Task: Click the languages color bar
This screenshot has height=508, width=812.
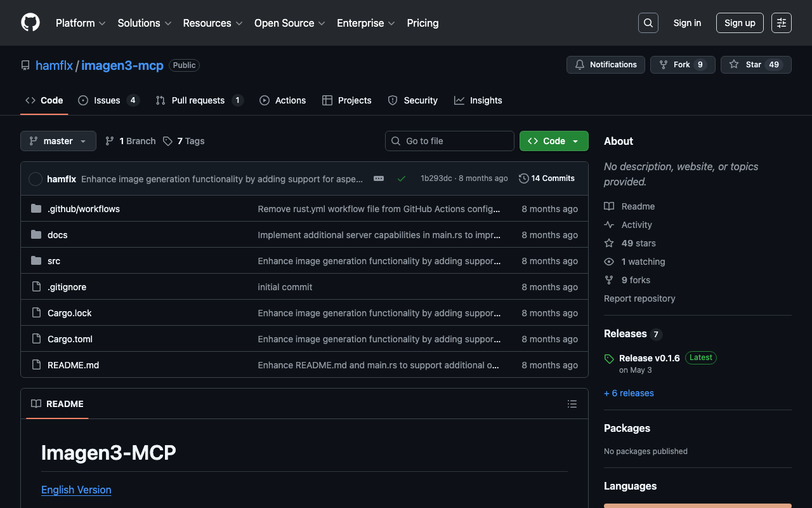Action: tap(697, 505)
